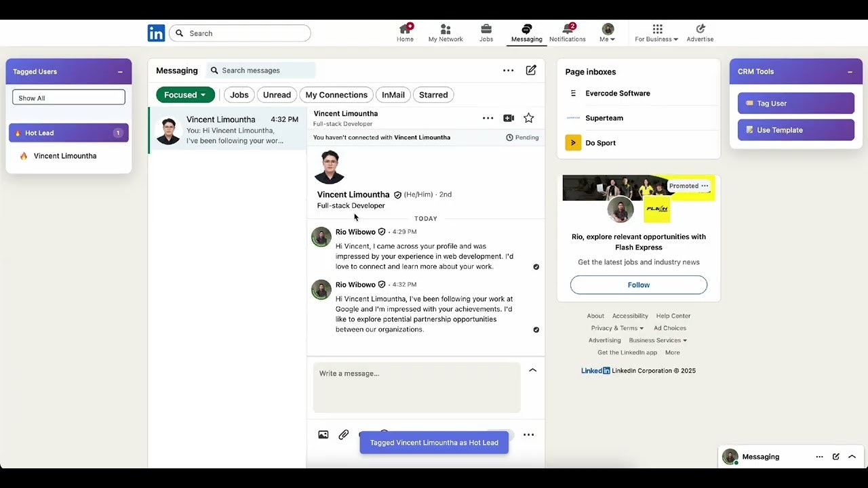Follow Flash Express button
Viewport: 868px width, 488px height.
pyautogui.click(x=639, y=285)
